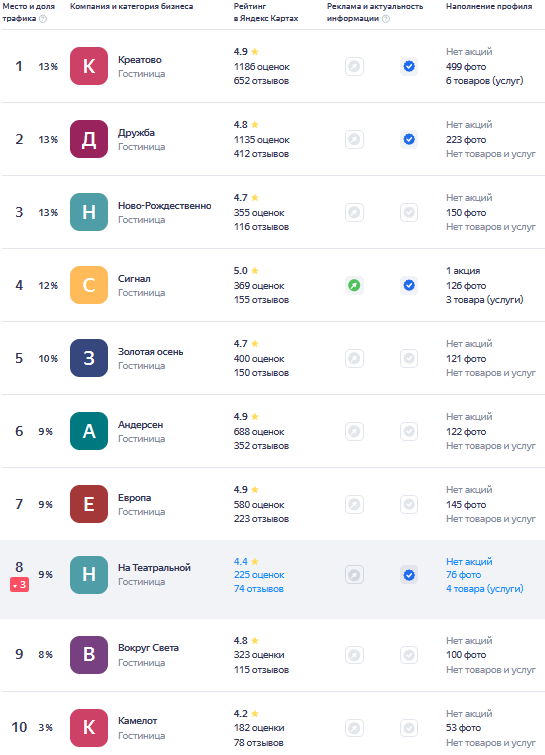Click '6 товаров (услуг)' text
This screenshot has width=545, height=755.
484,81
